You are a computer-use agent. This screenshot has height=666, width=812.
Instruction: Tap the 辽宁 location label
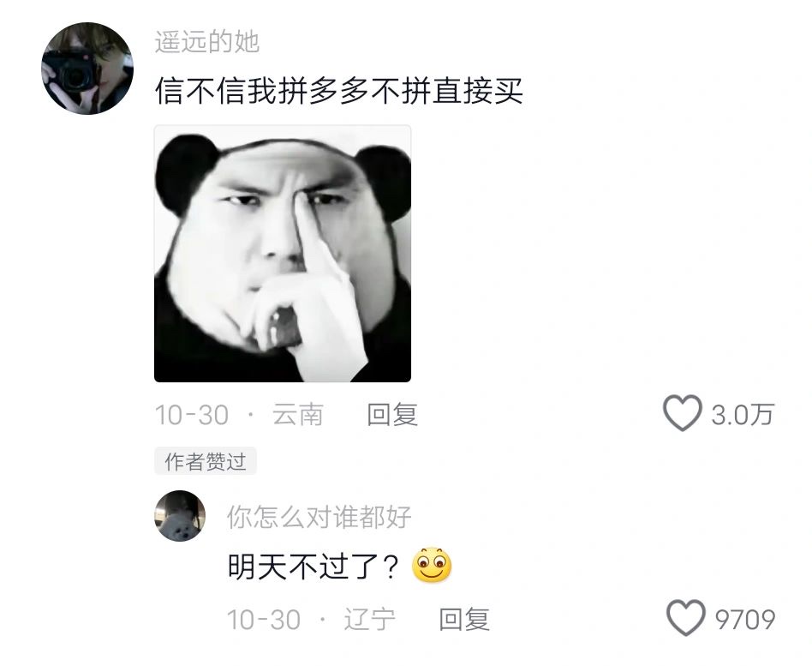point(370,620)
